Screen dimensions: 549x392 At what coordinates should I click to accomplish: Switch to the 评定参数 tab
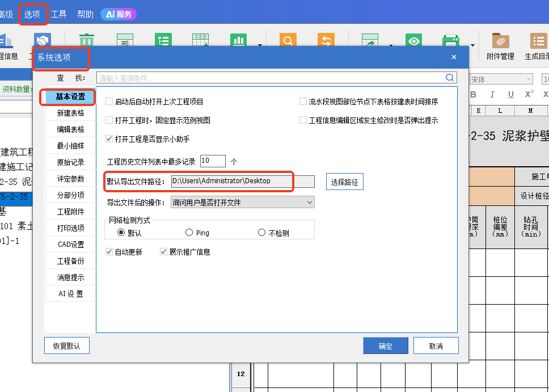coord(70,179)
